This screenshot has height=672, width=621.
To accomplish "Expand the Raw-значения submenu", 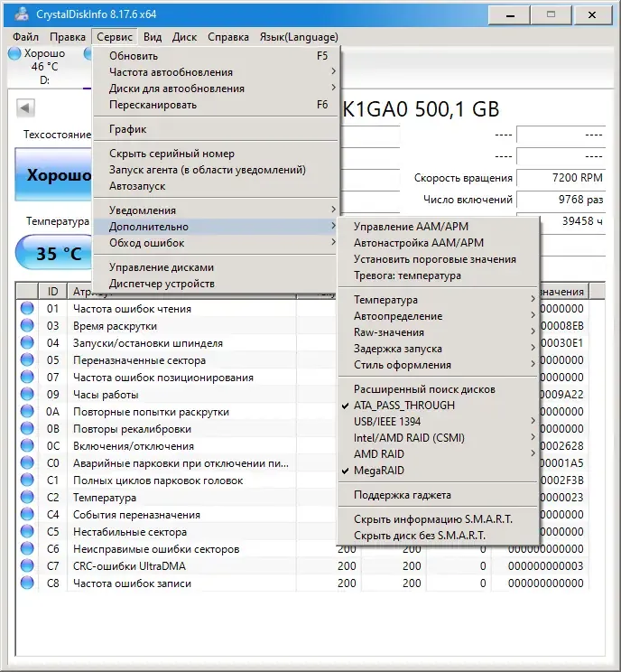I will (438, 332).
